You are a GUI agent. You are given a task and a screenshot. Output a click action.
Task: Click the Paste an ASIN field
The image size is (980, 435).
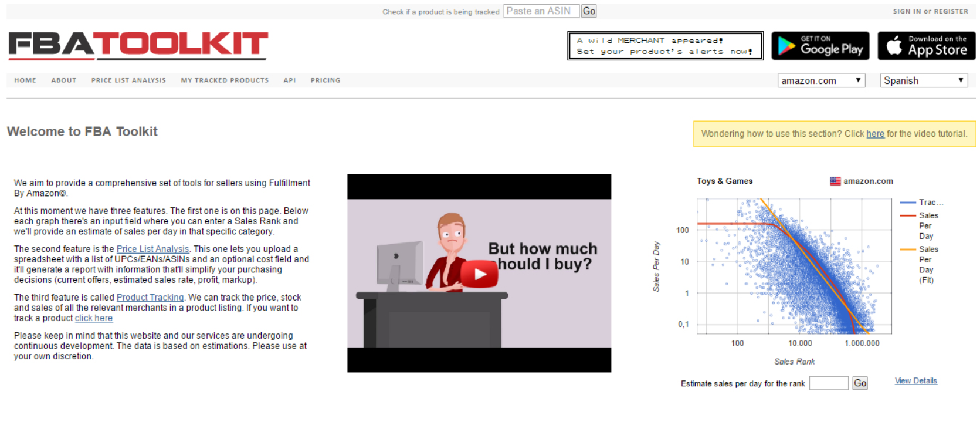click(541, 11)
